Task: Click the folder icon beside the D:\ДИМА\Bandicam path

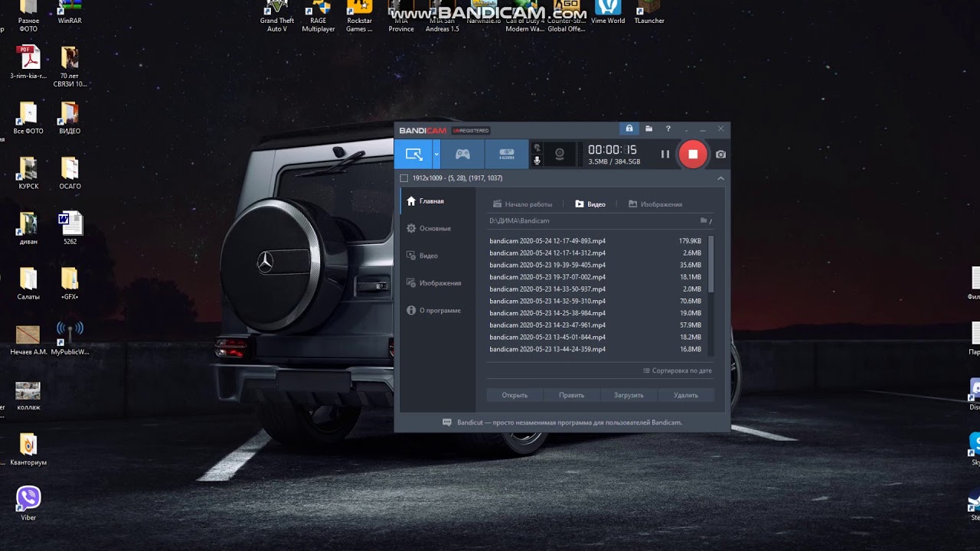Action: pos(704,220)
